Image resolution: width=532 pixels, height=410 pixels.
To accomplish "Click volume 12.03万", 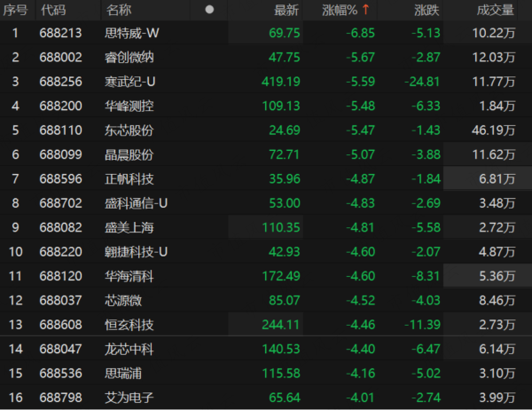I will point(494,58).
